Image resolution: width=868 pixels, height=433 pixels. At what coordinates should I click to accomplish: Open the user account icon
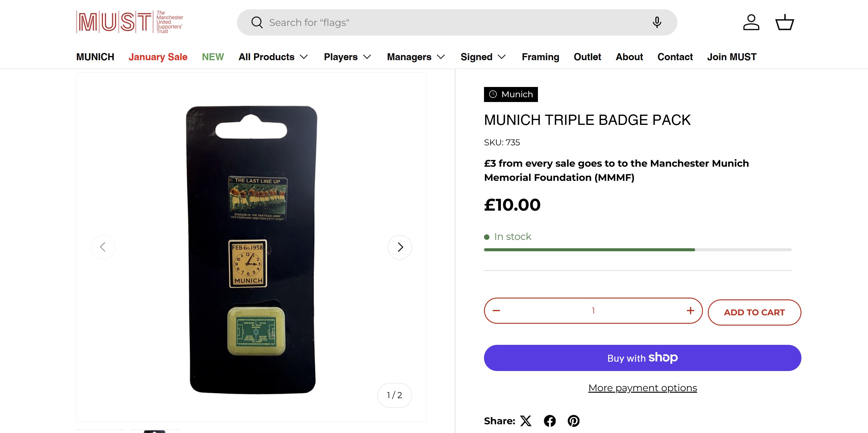[x=751, y=22]
